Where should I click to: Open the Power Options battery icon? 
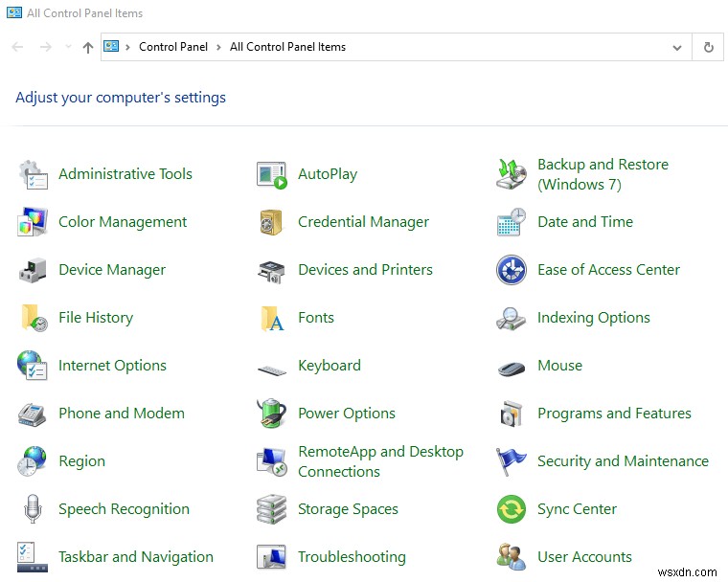[272, 413]
